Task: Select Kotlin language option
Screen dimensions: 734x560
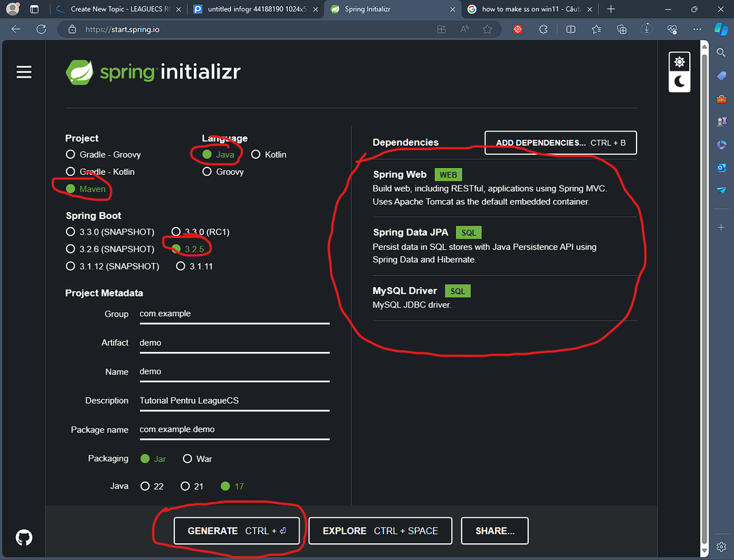Action: tap(269, 155)
